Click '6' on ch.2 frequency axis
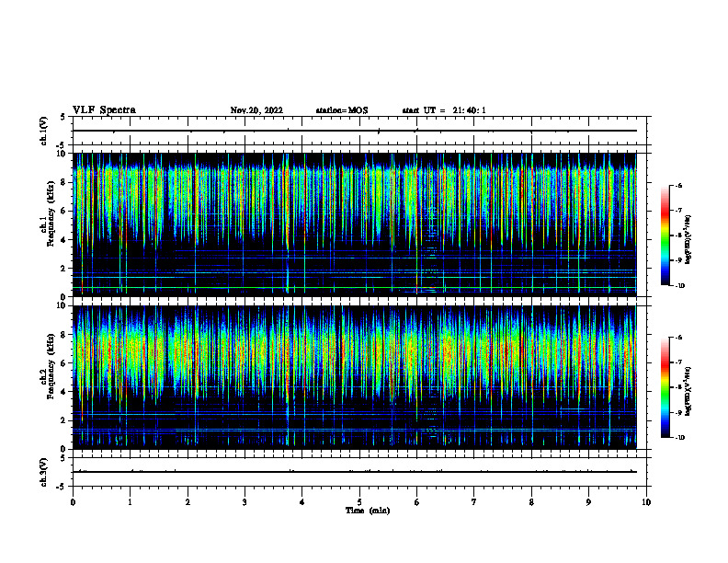728x563 pixels. pos(64,363)
